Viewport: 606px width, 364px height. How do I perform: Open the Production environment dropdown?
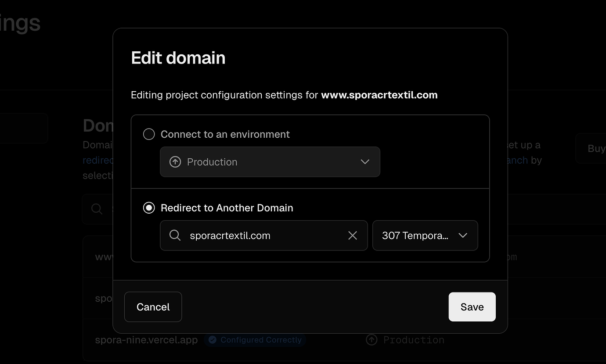click(x=270, y=161)
